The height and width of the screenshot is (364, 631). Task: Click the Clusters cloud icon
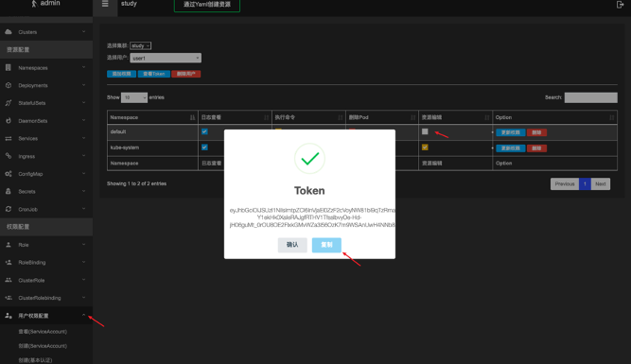click(x=9, y=32)
